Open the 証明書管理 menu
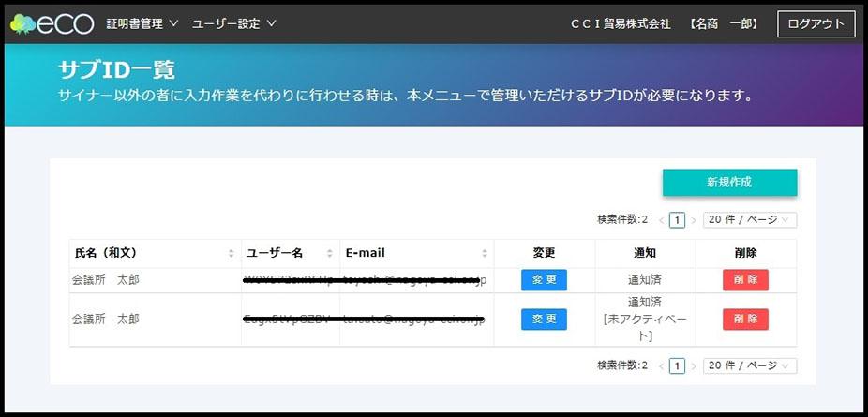The image size is (868, 417). click(x=142, y=23)
